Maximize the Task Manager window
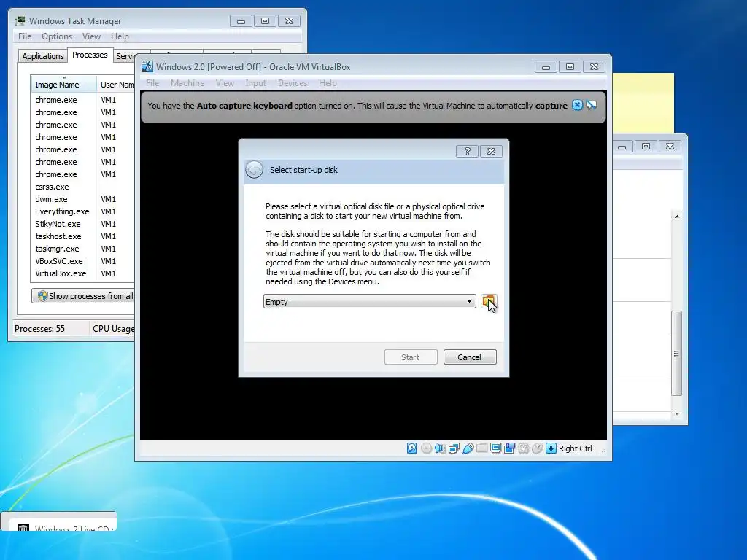 [265, 21]
